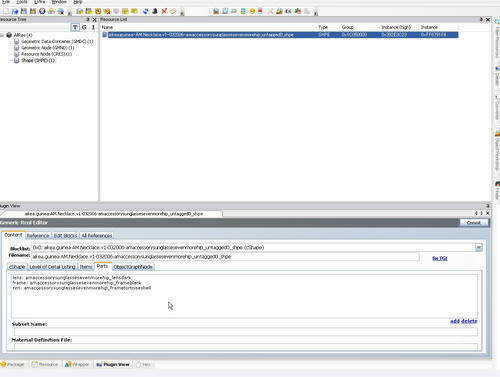Select the SHPE row in Resource List
The width and height of the screenshot is (500, 377).
tap(280, 35)
